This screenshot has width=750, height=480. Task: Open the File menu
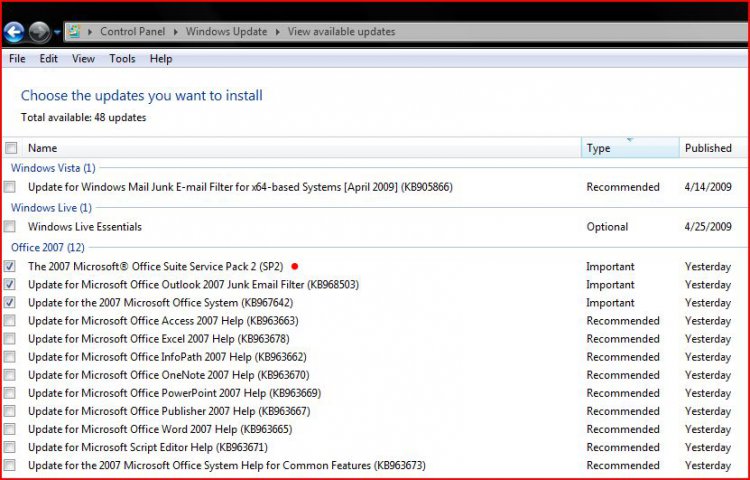(x=17, y=59)
